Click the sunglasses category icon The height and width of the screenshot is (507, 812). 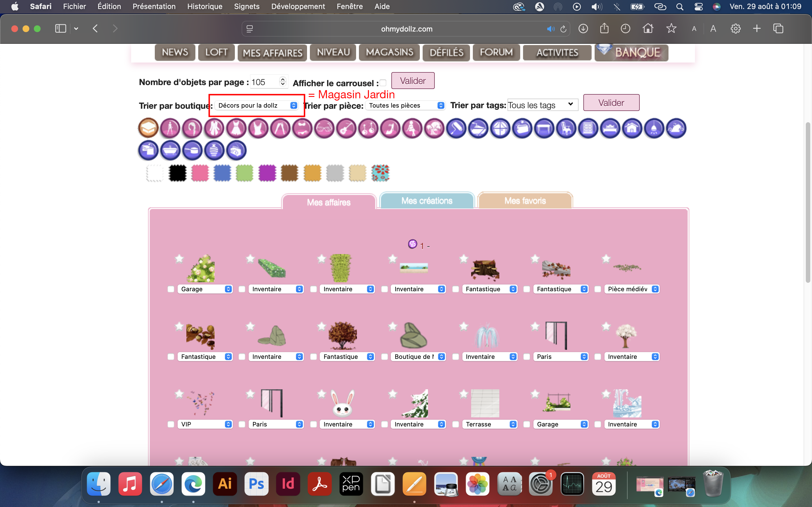pos(325,128)
